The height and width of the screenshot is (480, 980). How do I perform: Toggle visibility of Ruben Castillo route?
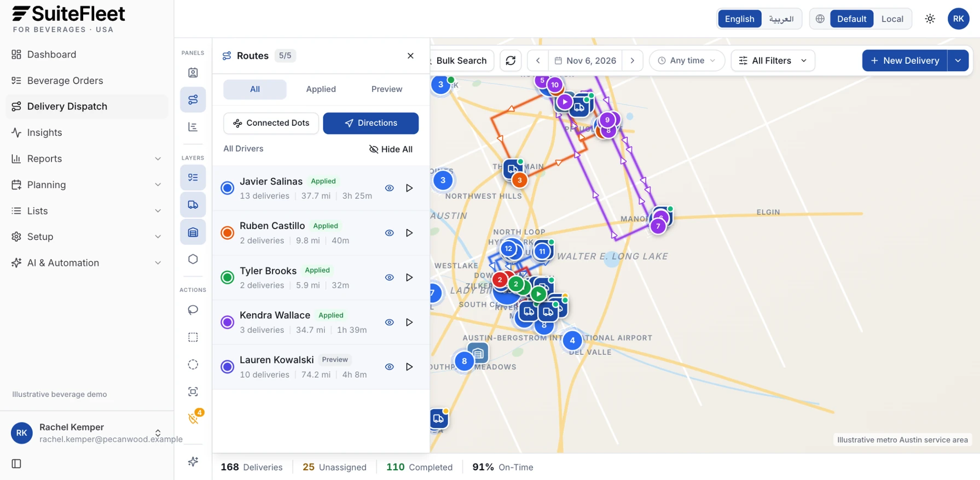pyautogui.click(x=389, y=233)
